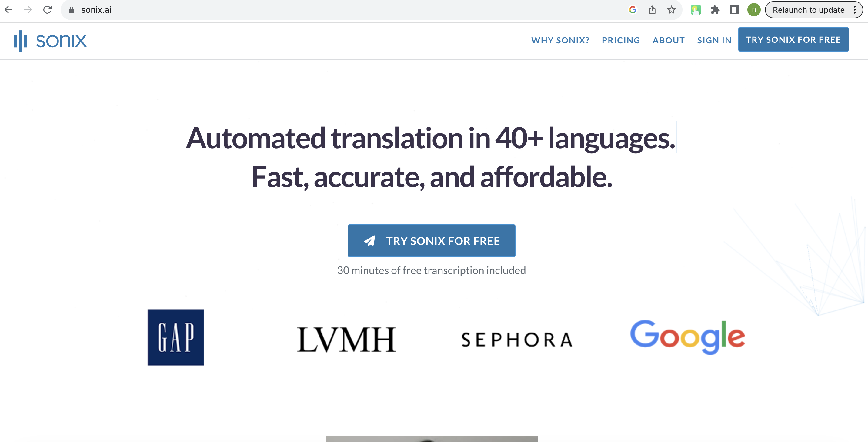Go to the Pricing page
Viewport: 868px width, 442px height.
click(621, 40)
